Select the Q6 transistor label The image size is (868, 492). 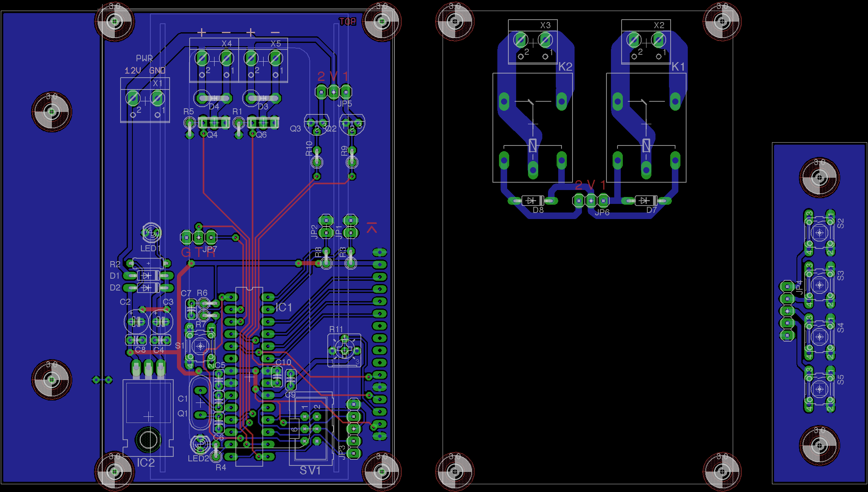click(x=261, y=134)
